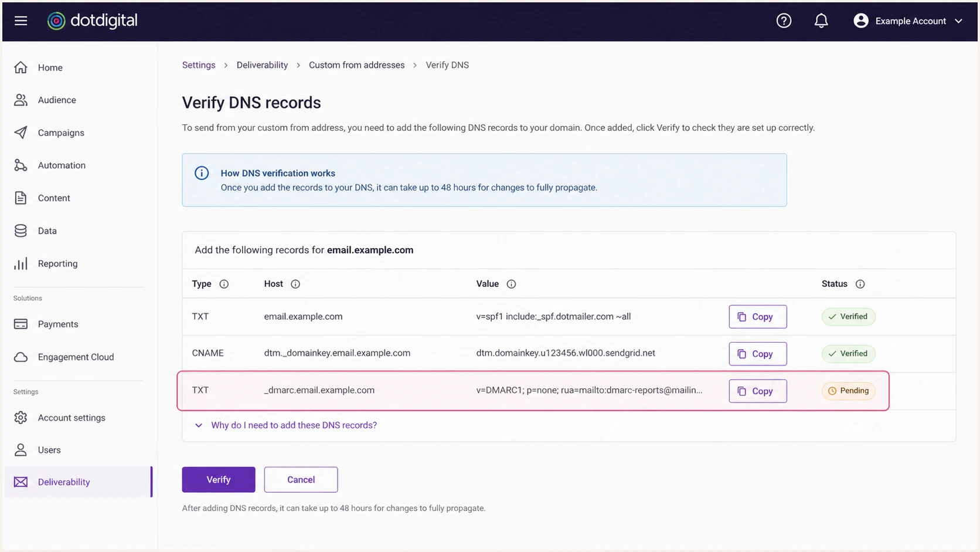The height and width of the screenshot is (552, 980).
Task: Copy the CNAME domainkey record value
Action: [x=757, y=354]
